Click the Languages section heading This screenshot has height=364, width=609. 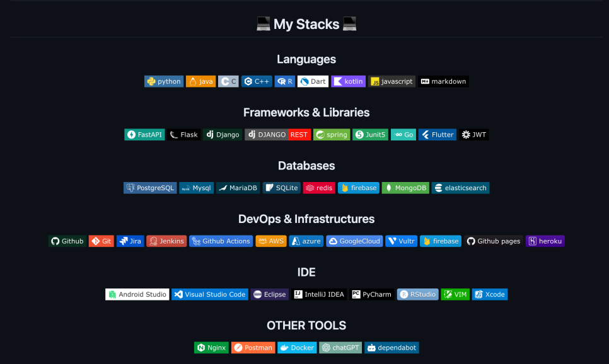(x=306, y=59)
